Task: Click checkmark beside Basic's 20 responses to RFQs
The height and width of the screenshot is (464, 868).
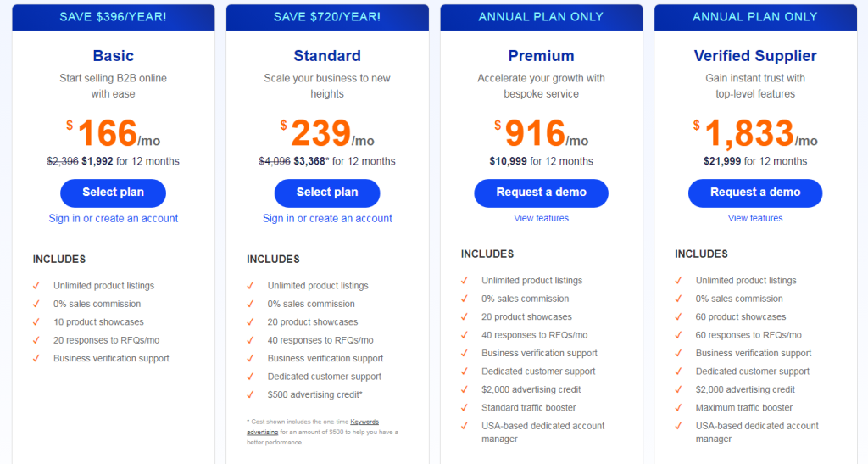Action: [36, 340]
